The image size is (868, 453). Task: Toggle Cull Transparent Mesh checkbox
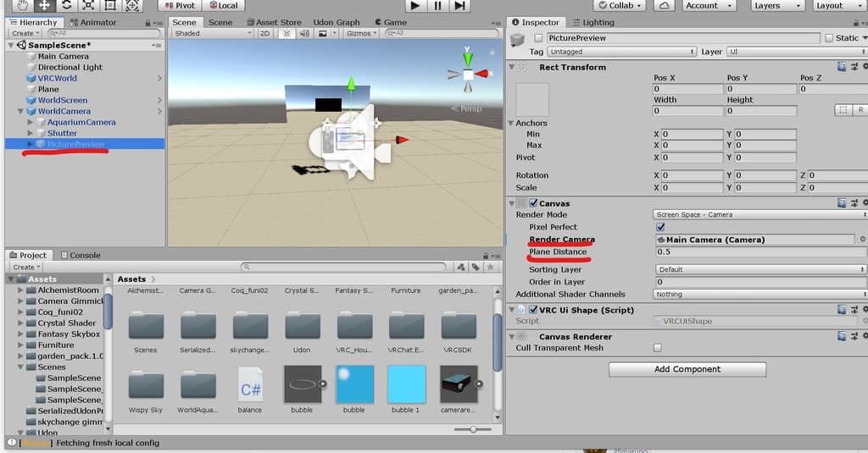click(658, 348)
